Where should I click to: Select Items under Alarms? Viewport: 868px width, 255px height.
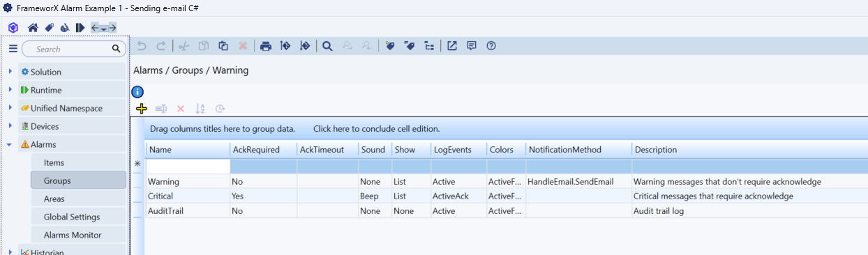pyautogui.click(x=54, y=162)
